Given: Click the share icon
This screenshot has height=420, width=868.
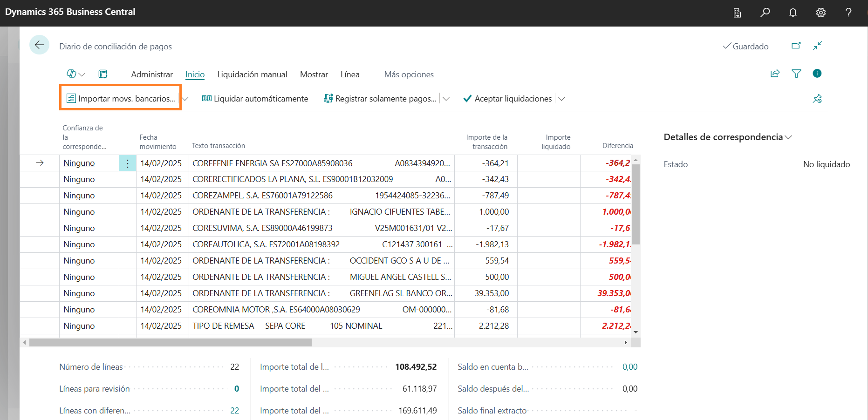Looking at the screenshot, I should 775,74.
